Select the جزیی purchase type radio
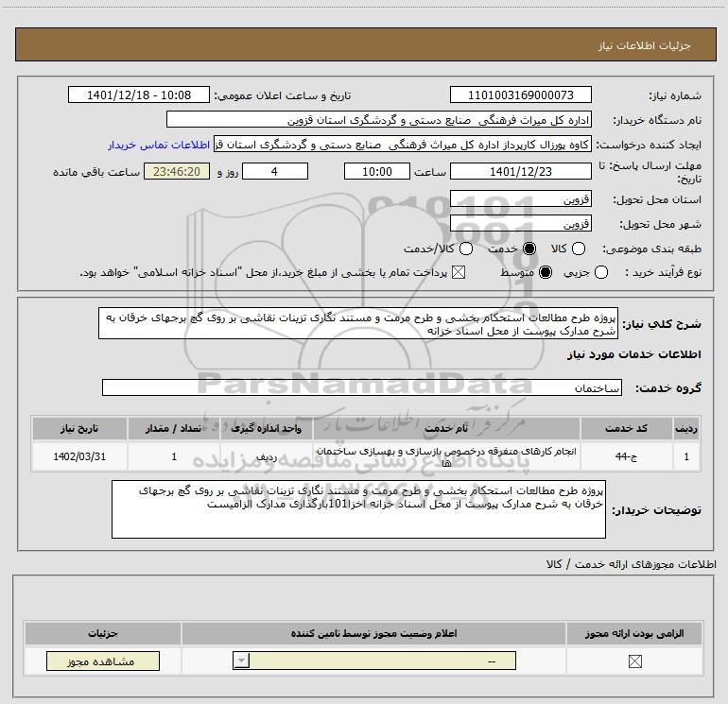728x704 pixels. (600, 272)
